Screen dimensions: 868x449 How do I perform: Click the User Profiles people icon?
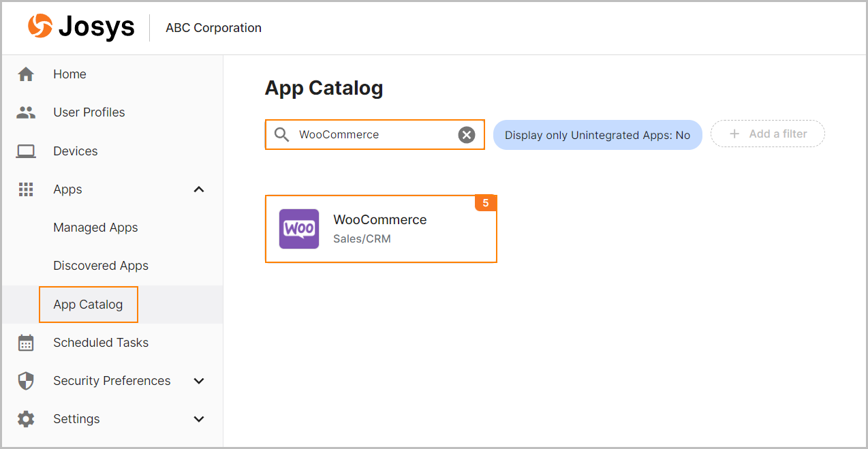(26, 112)
